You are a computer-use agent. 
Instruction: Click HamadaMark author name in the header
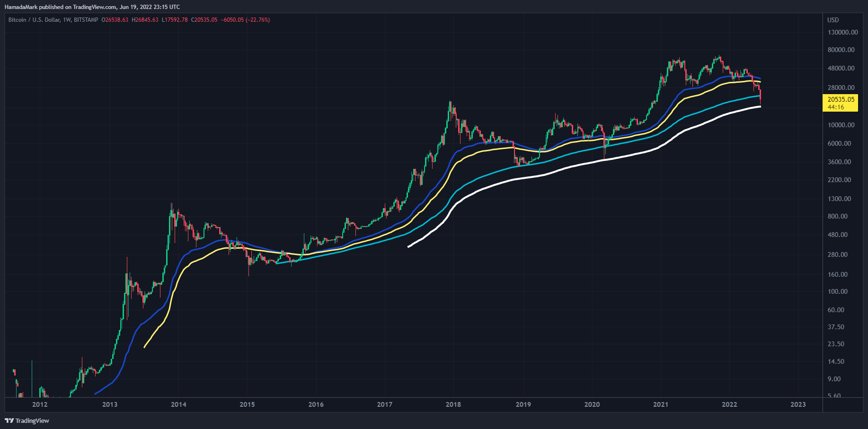[21, 7]
